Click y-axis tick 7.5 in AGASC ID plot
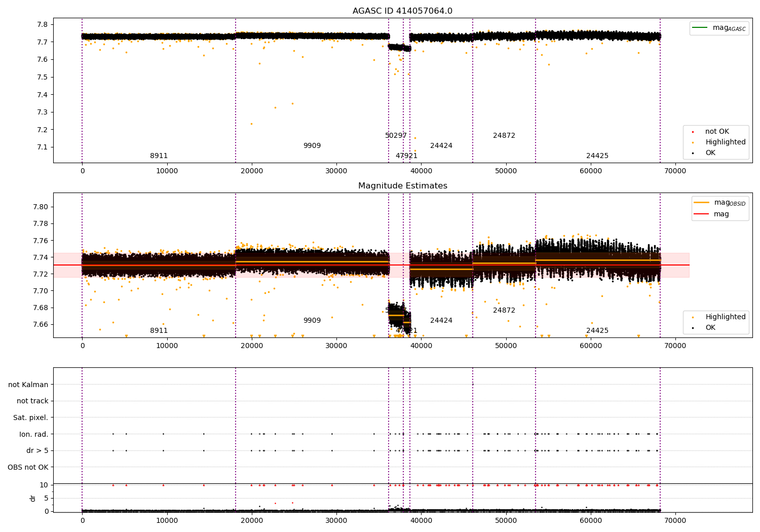The image size is (760, 532). (x=43, y=78)
